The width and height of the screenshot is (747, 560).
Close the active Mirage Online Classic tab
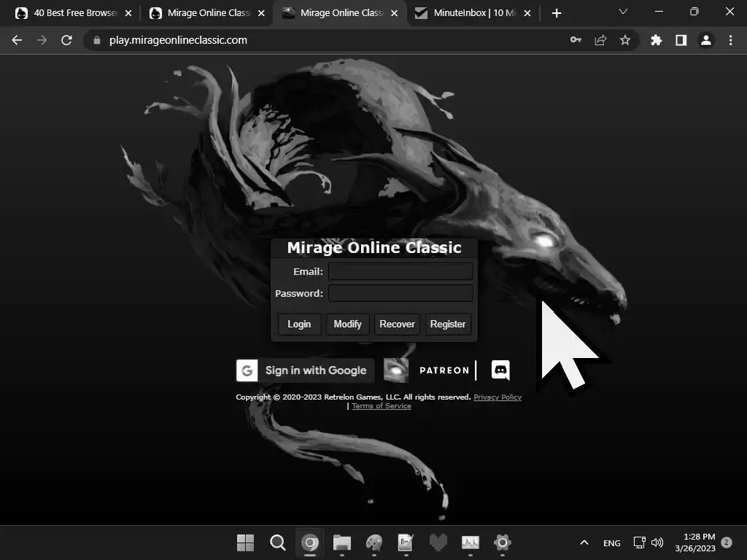coord(395,13)
